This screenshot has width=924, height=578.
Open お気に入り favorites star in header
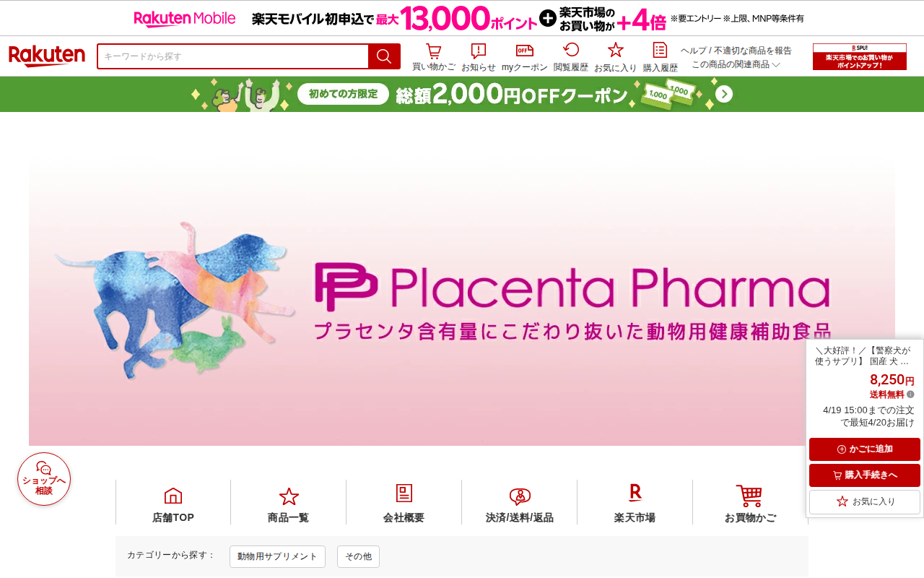[x=616, y=56]
